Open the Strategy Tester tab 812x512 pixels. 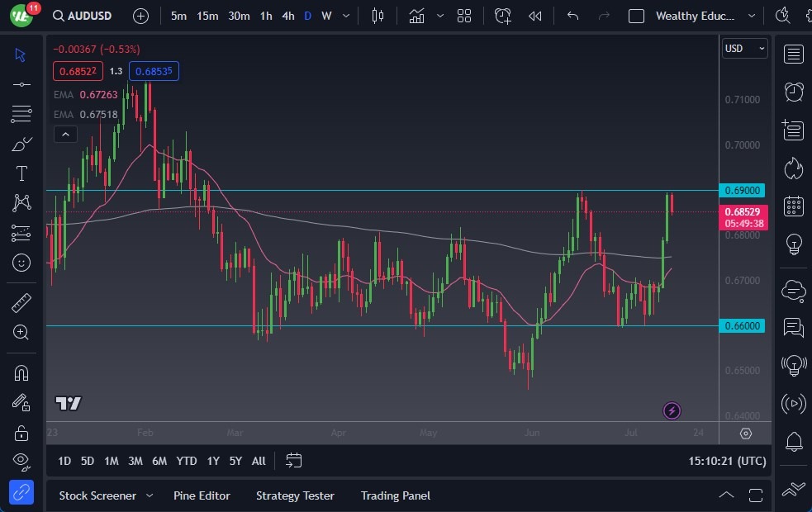[295, 495]
